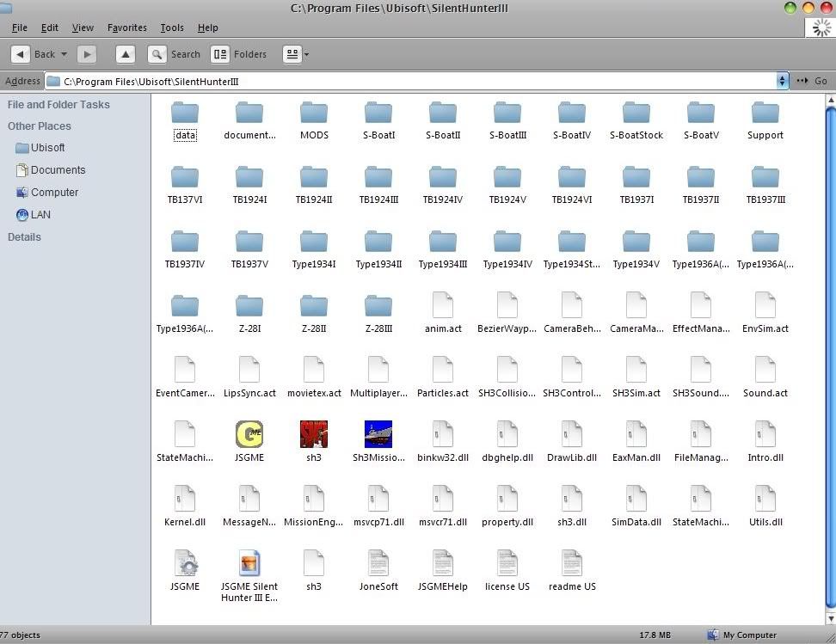This screenshot has height=644, width=836.
Task: Select the Z-28I folder
Action: click(x=249, y=315)
